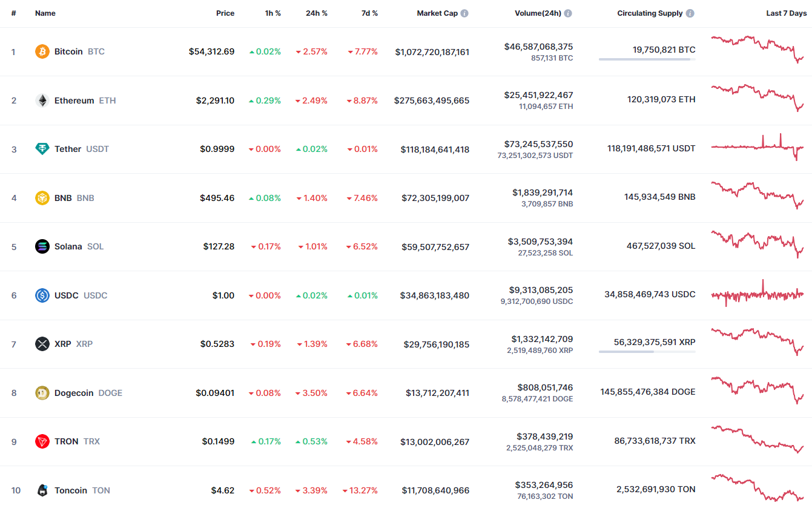This screenshot has width=812, height=514.
Task: Sort the table by Price column
Action: 225,13
